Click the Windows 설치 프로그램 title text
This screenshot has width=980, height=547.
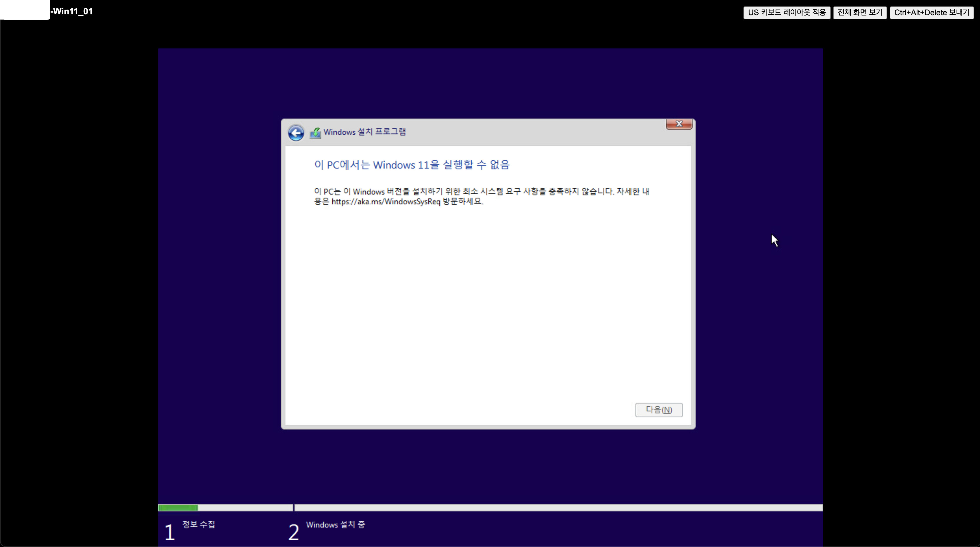tap(364, 132)
